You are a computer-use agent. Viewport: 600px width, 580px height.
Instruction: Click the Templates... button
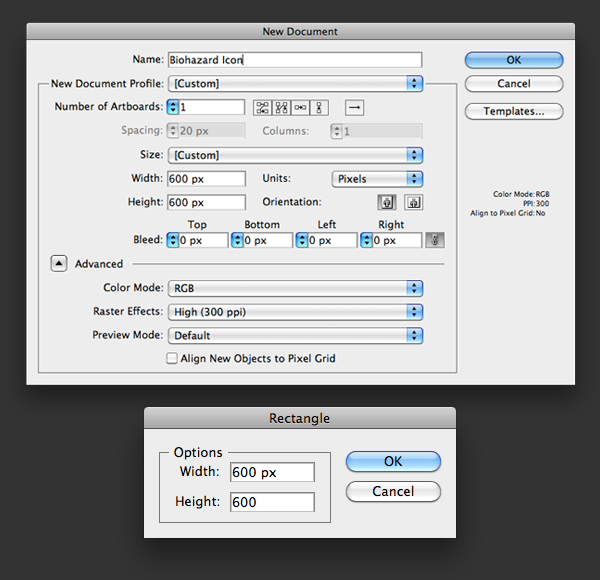(x=514, y=111)
